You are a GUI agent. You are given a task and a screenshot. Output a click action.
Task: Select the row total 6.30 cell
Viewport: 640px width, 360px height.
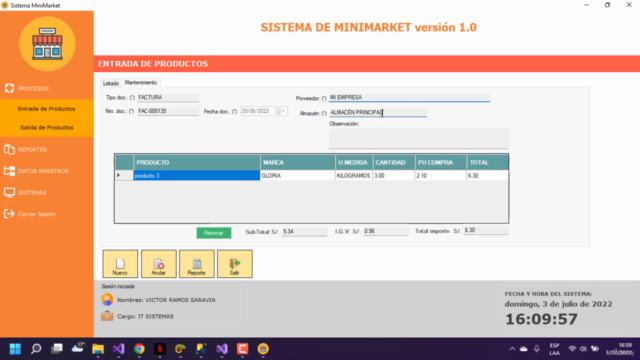coord(487,176)
